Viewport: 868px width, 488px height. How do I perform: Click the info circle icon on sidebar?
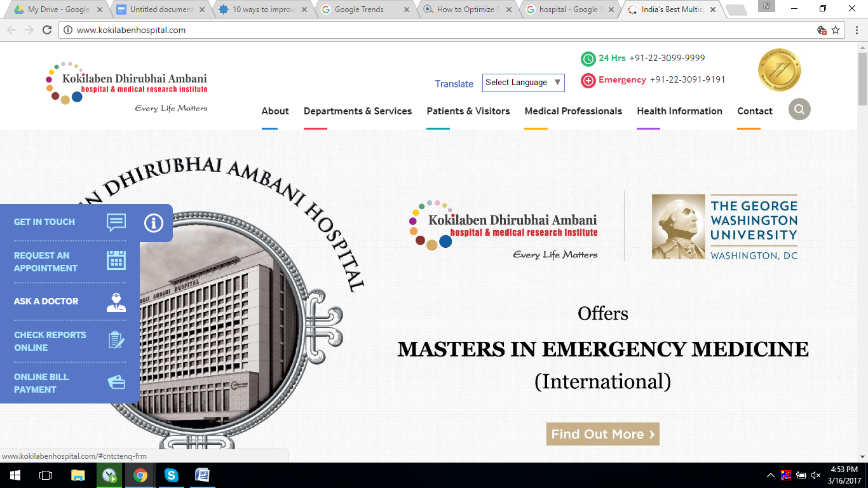(154, 223)
